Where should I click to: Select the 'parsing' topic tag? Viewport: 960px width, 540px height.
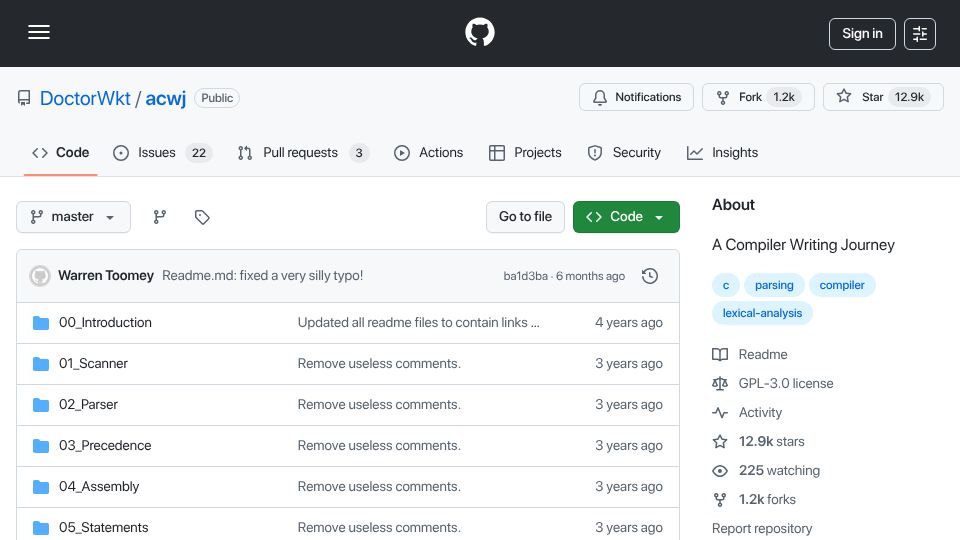(x=774, y=285)
